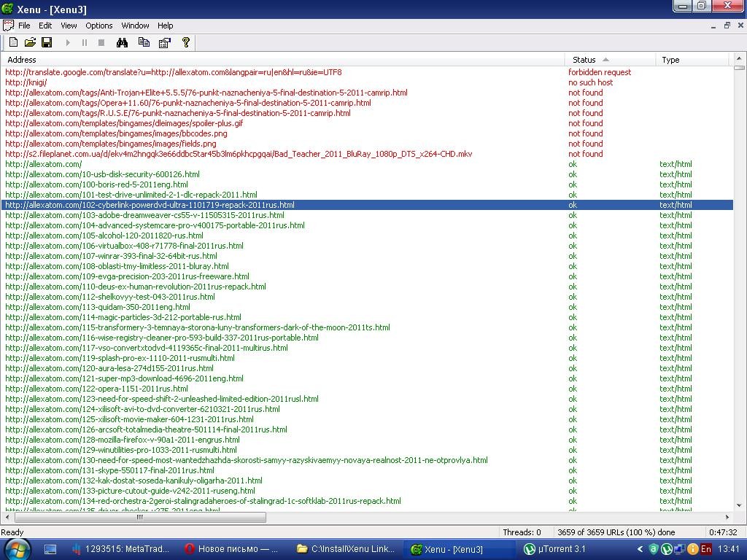The width and height of the screenshot is (747, 560).
Task: Click the Copy toolbar icon
Action: pyautogui.click(x=144, y=42)
